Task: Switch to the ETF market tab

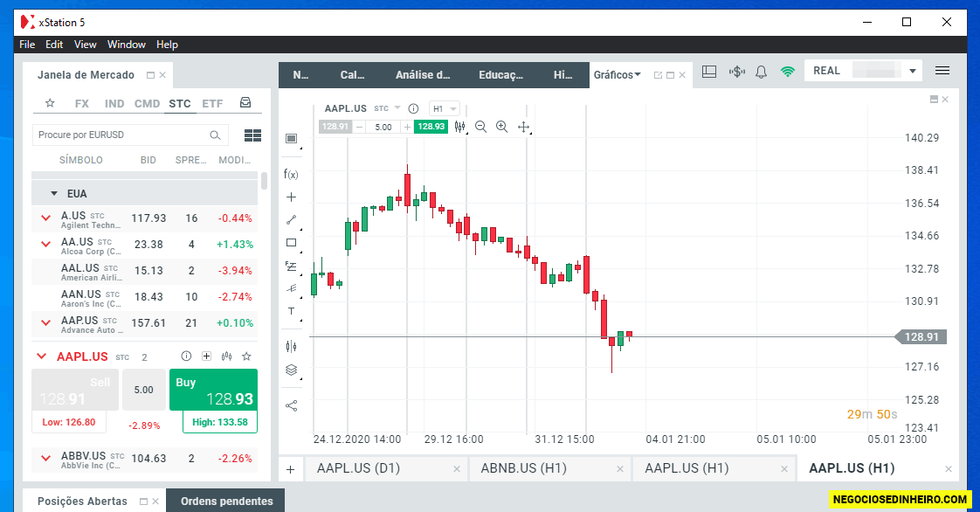Action: 212,104
